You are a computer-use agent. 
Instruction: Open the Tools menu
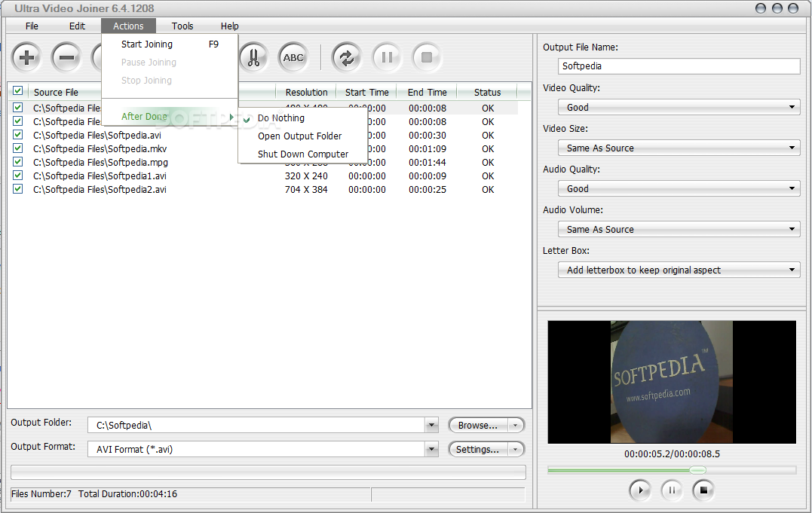(182, 26)
